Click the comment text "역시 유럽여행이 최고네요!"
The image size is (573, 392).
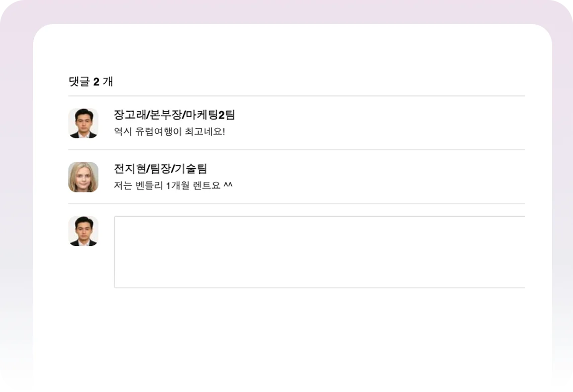tap(169, 132)
